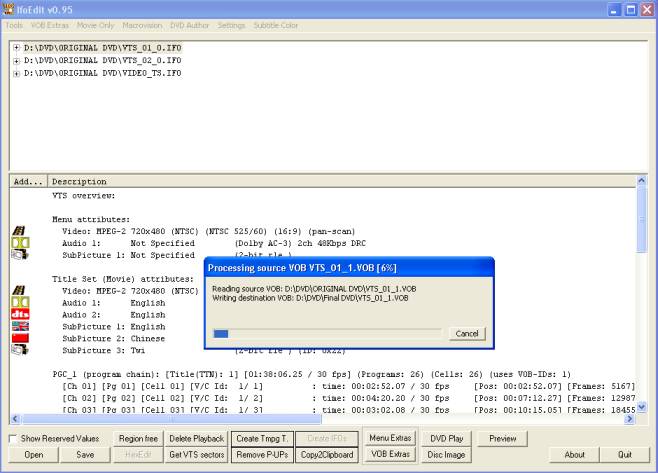Click the scroll up arrow of description pane
The height and width of the screenshot is (473, 658).
click(x=642, y=181)
